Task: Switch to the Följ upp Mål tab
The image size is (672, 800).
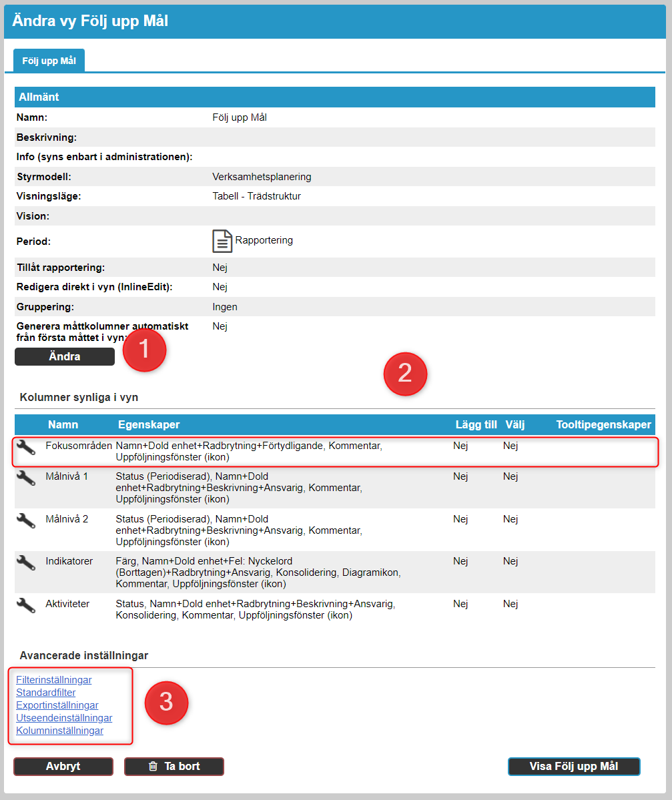Action: click(x=49, y=61)
